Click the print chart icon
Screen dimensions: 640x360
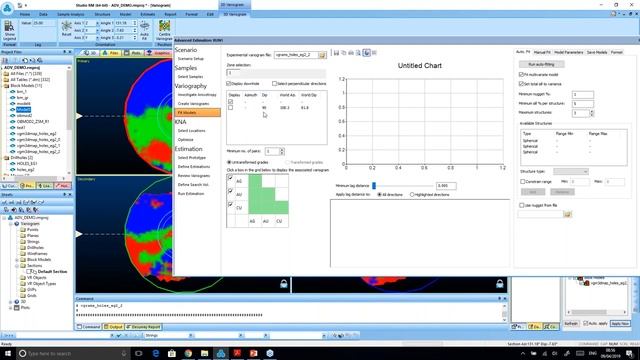pos(351,53)
